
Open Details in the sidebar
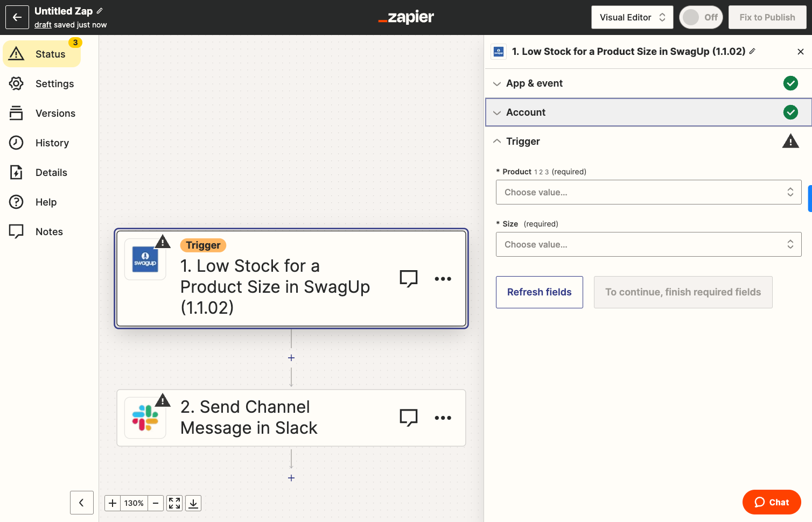pos(42,172)
